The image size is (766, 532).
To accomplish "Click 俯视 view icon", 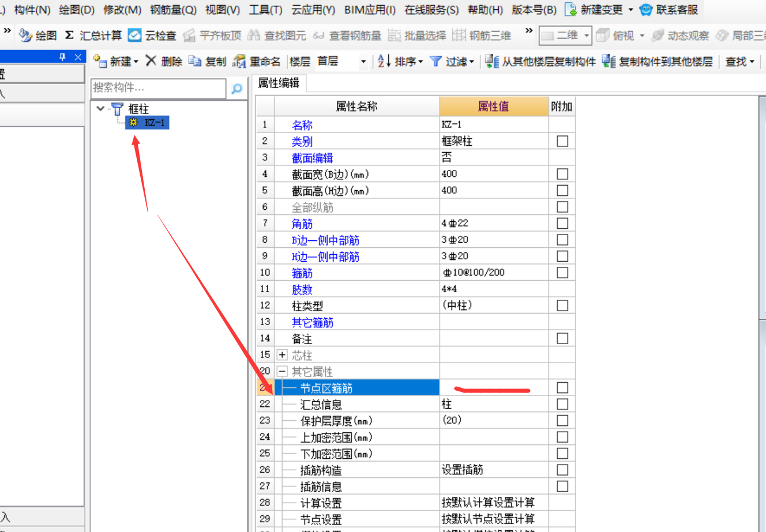I will (x=603, y=36).
